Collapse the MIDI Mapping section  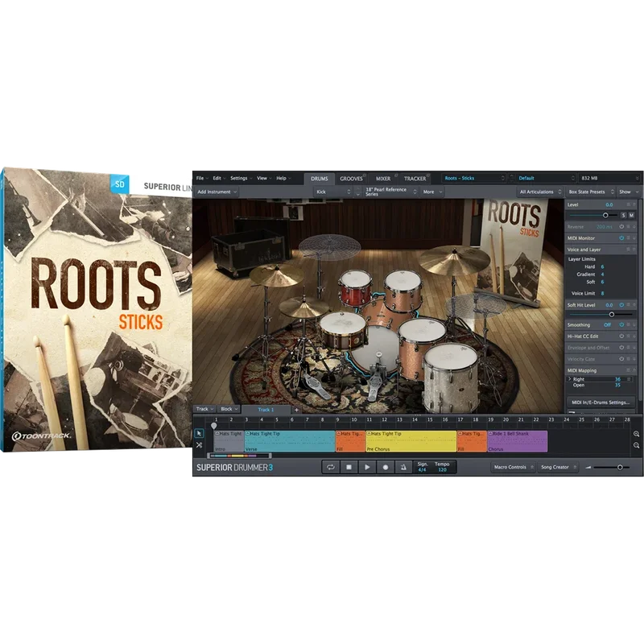pos(634,370)
